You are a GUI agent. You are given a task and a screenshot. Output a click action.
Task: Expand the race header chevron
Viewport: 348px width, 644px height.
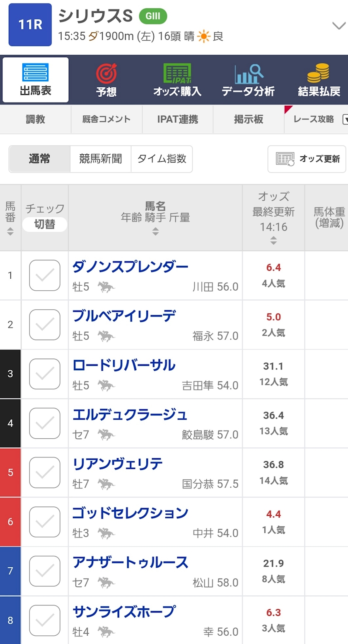click(x=339, y=26)
